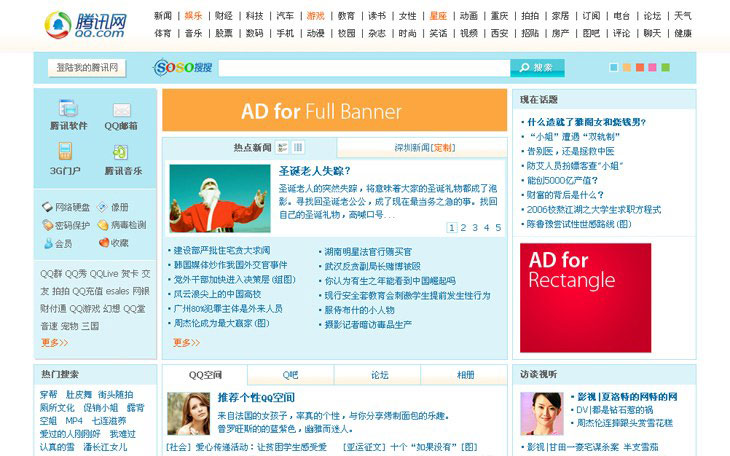Open the woman portrait thumbnail in QQ空间
730x456 pixels.
pyautogui.click(x=189, y=414)
